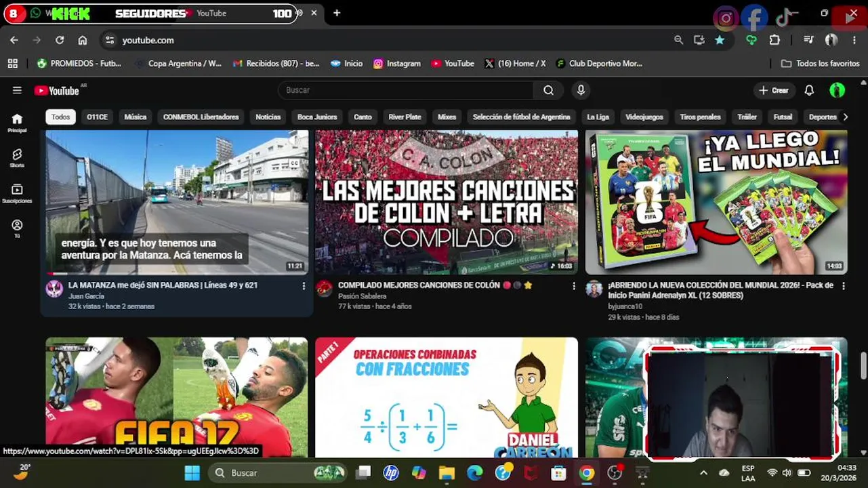
Task: Open byjuanca10 channel avatar
Action: (x=594, y=289)
